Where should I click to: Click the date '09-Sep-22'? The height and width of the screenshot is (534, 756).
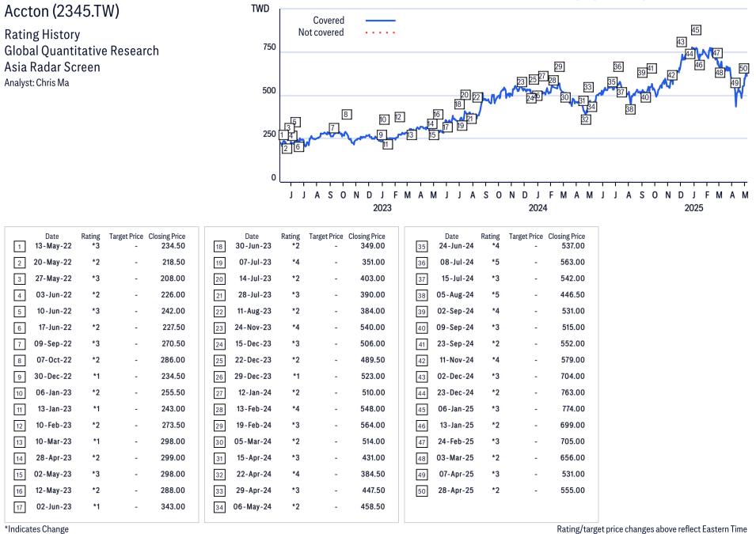pos(52,343)
